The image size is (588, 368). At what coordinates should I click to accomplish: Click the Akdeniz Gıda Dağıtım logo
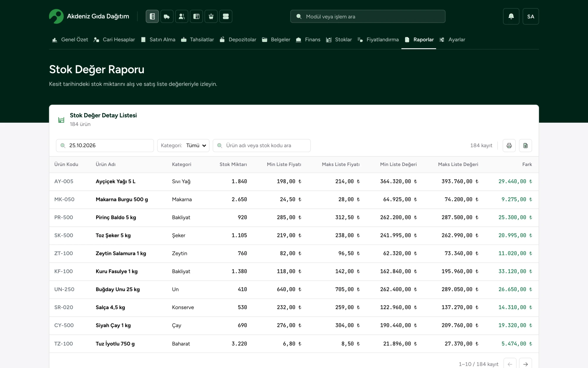pyautogui.click(x=89, y=16)
